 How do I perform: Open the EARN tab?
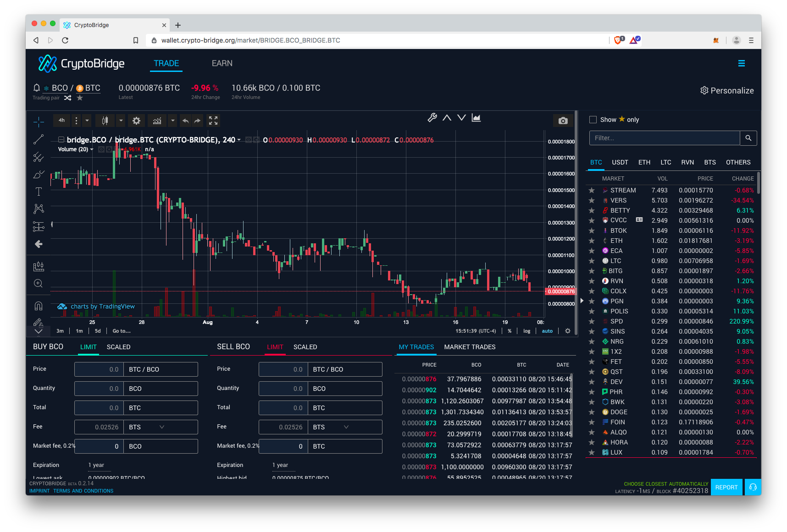(x=222, y=63)
